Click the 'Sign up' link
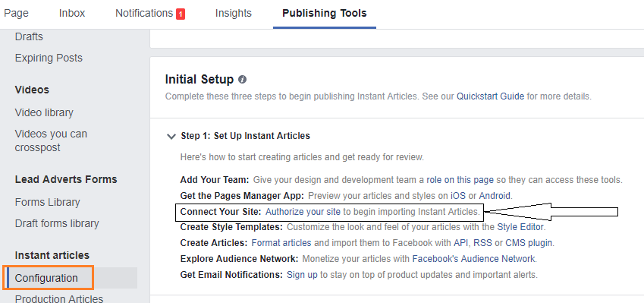Image resolution: width=644 pixels, height=303 pixels. [302, 275]
